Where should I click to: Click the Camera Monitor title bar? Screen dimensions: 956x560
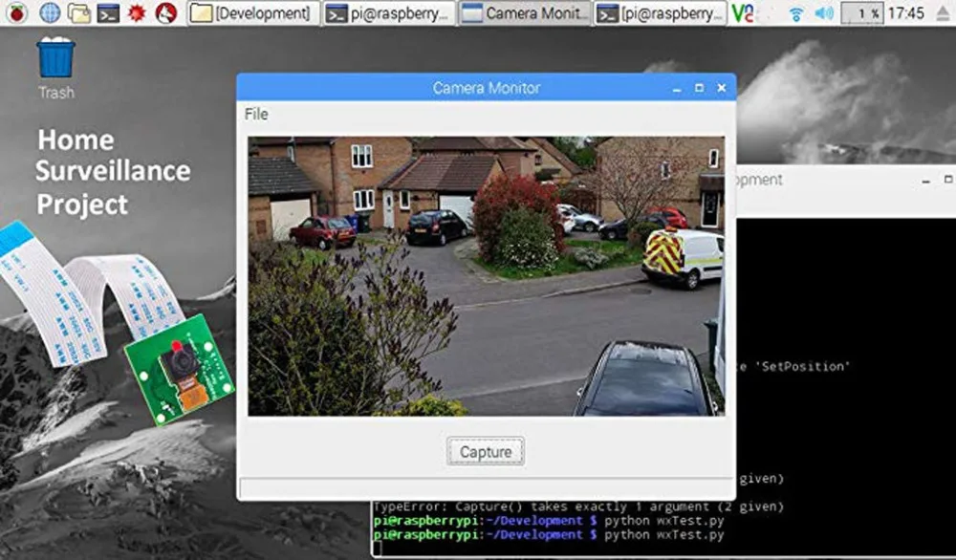tap(486, 88)
